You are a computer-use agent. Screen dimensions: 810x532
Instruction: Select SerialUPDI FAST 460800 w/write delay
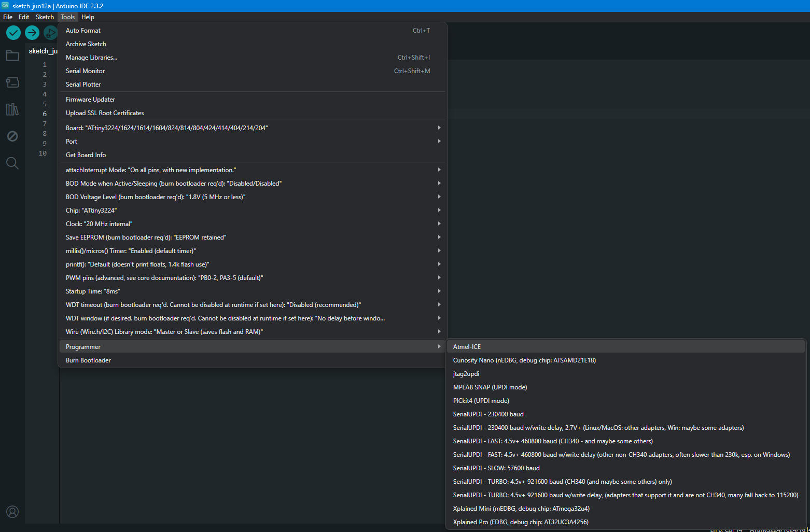626,455
